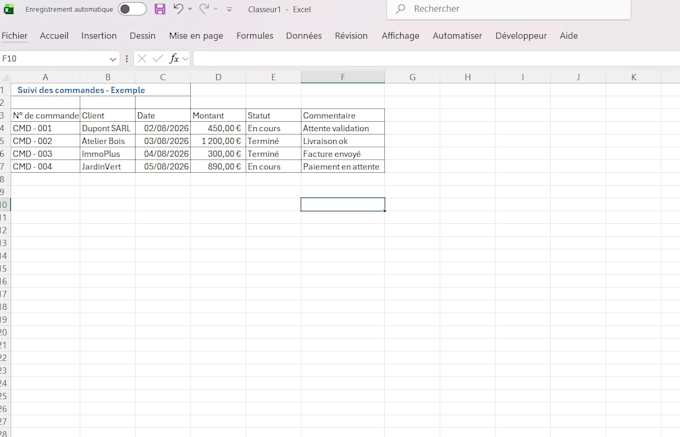Viewport: 680px width, 437px height.
Task: Click the Undo arrow icon
Action: pos(178,9)
